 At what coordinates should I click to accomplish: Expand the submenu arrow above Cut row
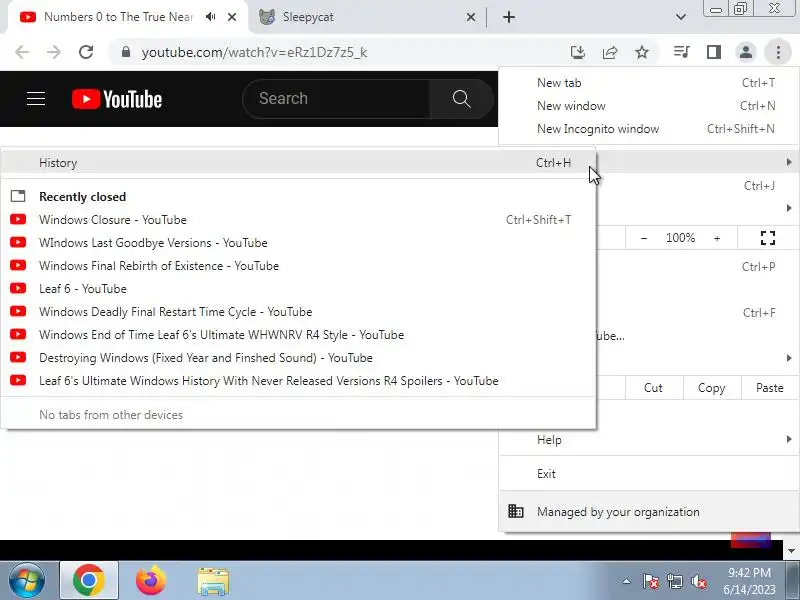click(x=789, y=358)
